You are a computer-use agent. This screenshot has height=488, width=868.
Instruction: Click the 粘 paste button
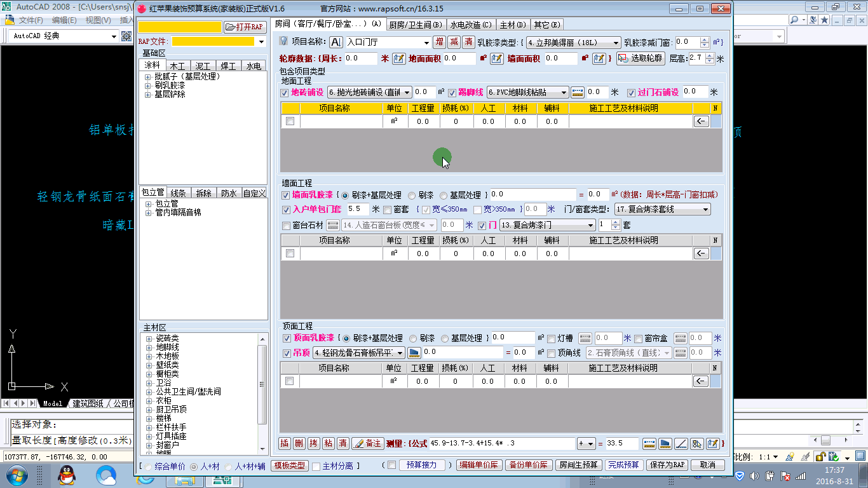(329, 444)
